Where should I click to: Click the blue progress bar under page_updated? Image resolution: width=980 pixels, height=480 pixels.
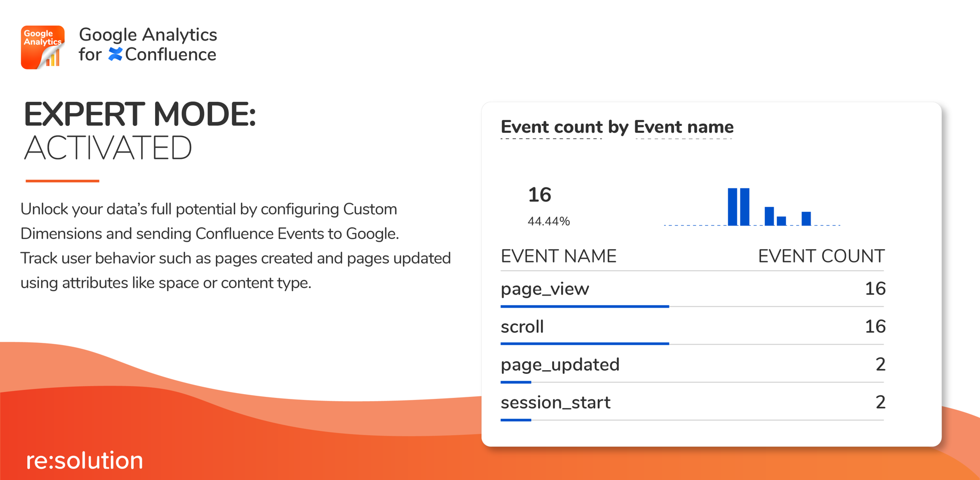coord(516,382)
